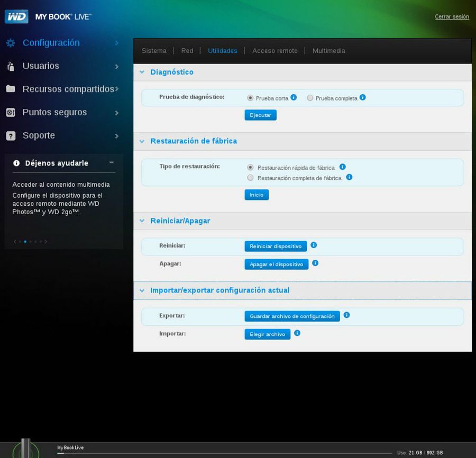476x458 pixels.
Task: Click the info icon beside Prueba corta
Action: click(x=294, y=98)
